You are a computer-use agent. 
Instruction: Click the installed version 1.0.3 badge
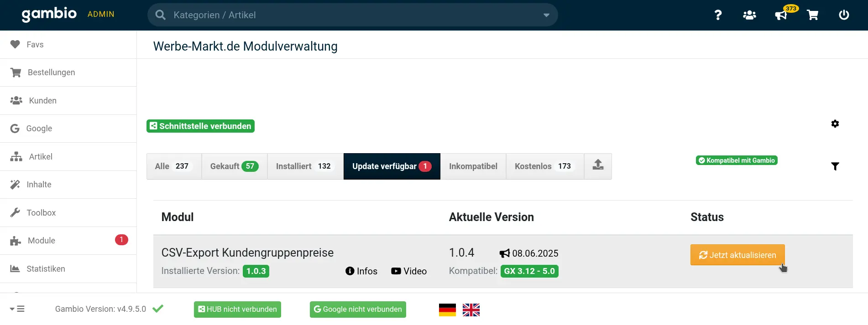(256, 271)
